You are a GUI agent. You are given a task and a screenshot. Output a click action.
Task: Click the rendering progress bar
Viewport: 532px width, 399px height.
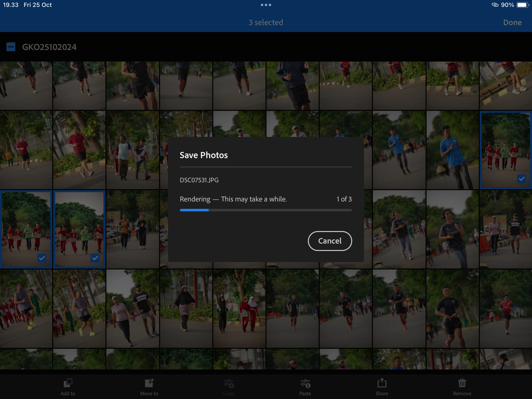(x=266, y=210)
